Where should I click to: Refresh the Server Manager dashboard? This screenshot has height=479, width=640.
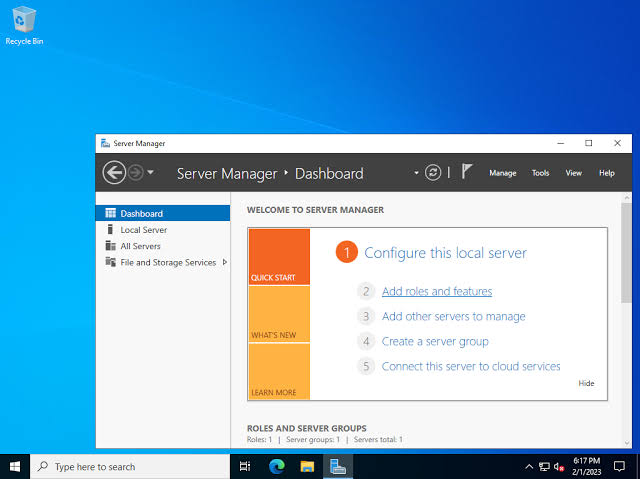[433, 173]
